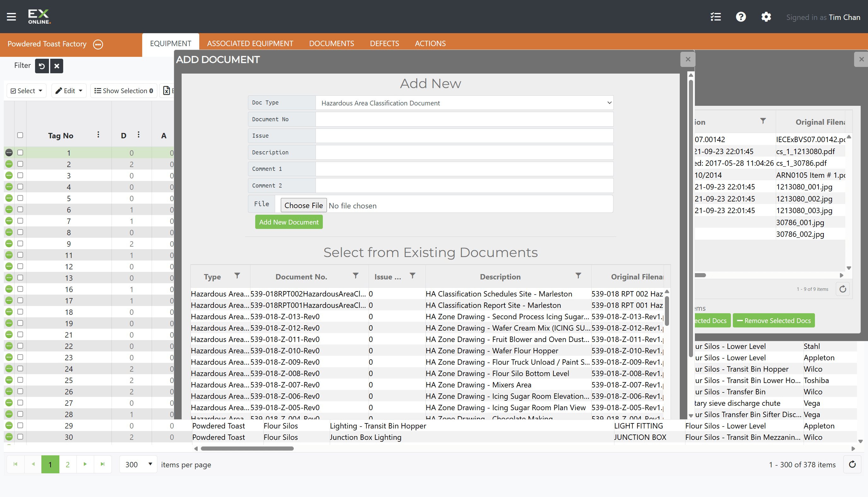Open the Doc Type dropdown
The width and height of the screenshot is (868, 497).
pyautogui.click(x=464, y=103)
